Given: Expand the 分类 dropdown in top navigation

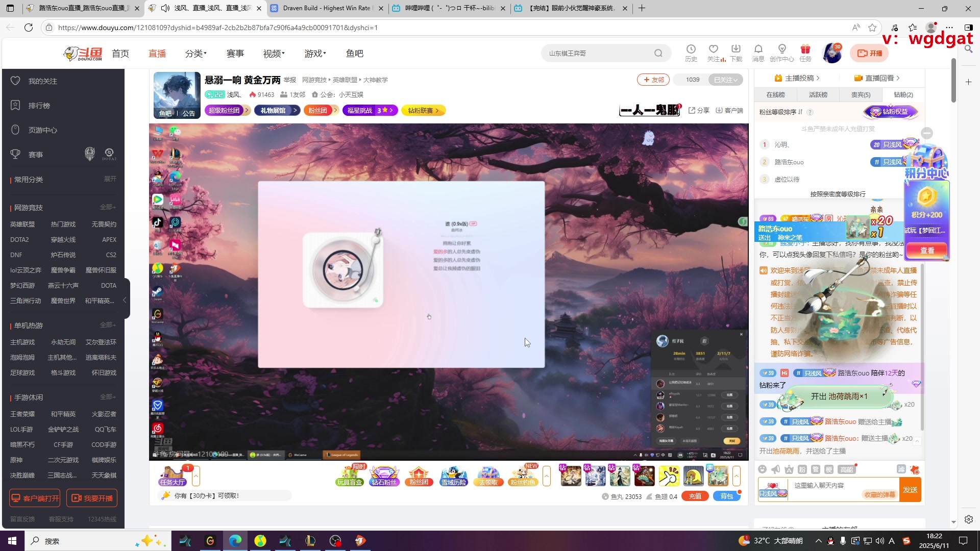Looking at the screenshot, I should [x=196, y=54].
